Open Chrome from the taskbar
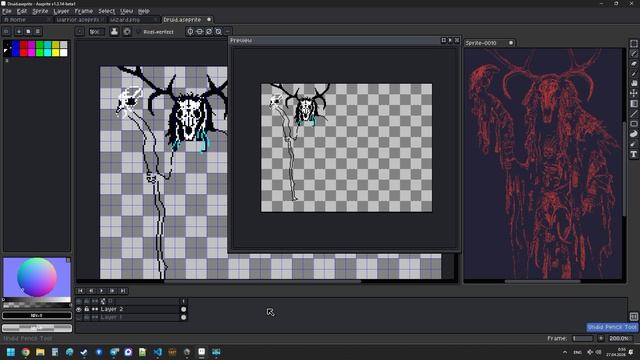The image size is (640, 360). (25, 352)
